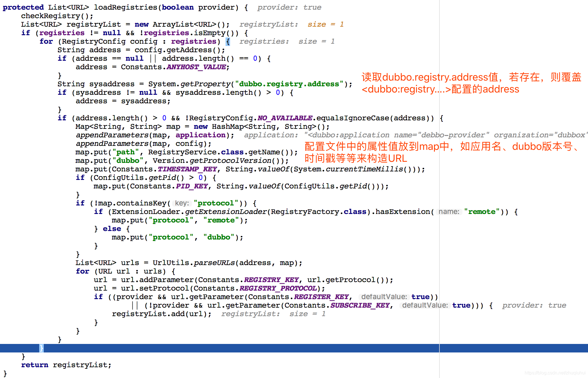Click the NO_AVAILABLE constant
Screen dimensions: 588x378
285,118
